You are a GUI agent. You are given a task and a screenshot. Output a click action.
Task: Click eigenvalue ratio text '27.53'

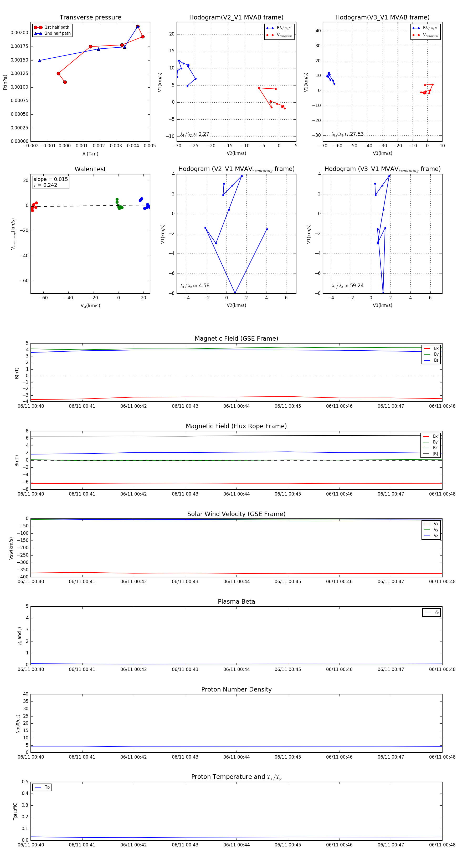tap(357, 134)
